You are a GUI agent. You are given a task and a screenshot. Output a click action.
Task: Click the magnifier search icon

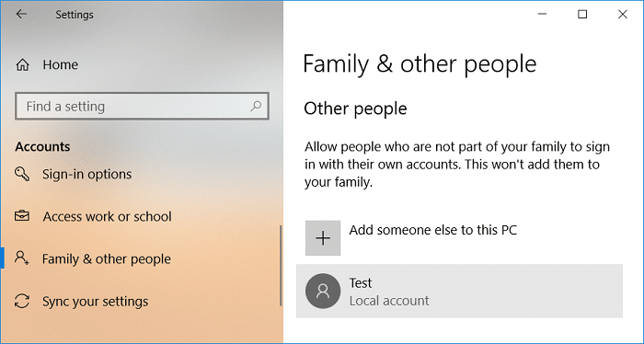point(256,107)
